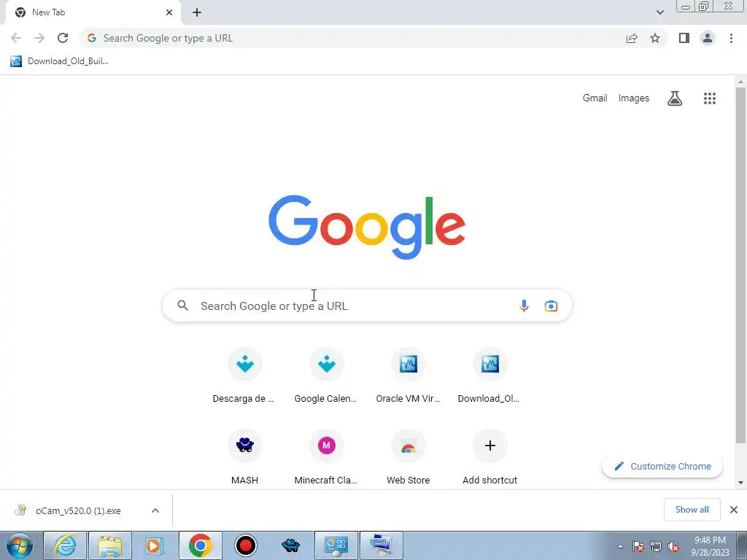Click Add shortcut plus tile
Screen dimensions: 747x560
[489, 457]
